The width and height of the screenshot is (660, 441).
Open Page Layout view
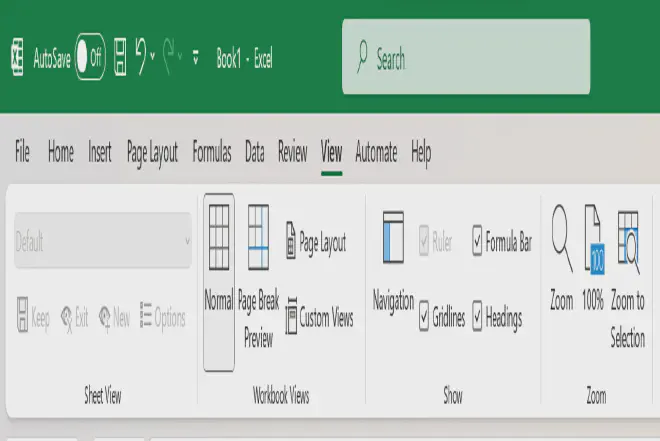[x=316, y=243]
